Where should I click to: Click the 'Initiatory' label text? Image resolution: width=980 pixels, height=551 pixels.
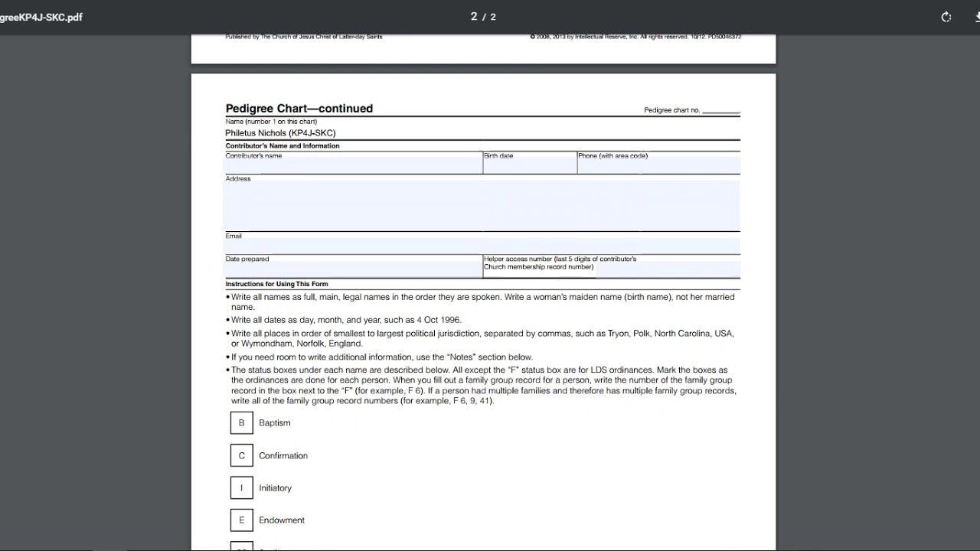click(x=275, y=487)
